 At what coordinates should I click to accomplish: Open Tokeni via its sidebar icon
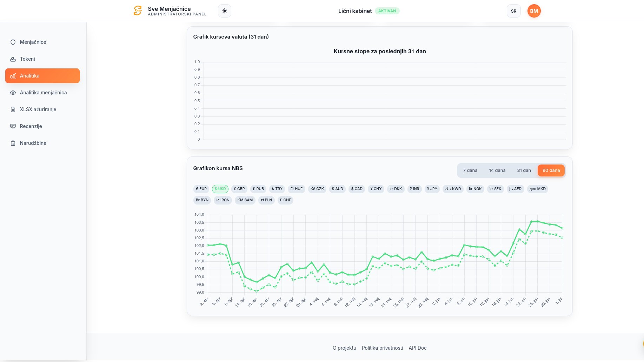pos(13,59)
